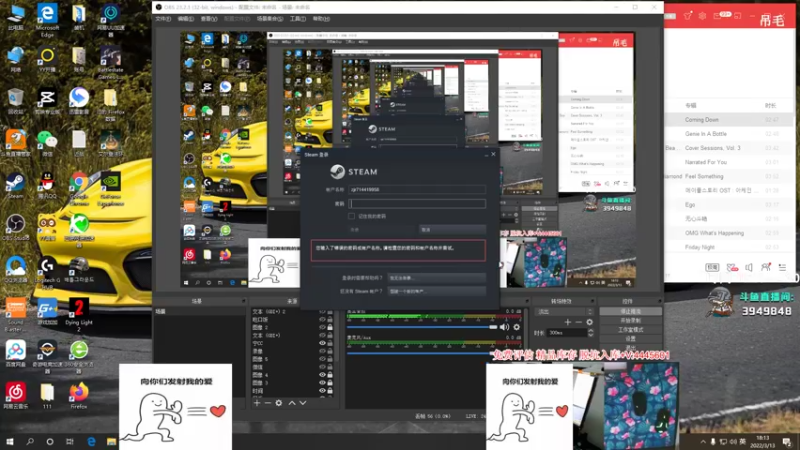Click the settings gear in music player header
The image size is (800, 450).
(x=703, y=16)
